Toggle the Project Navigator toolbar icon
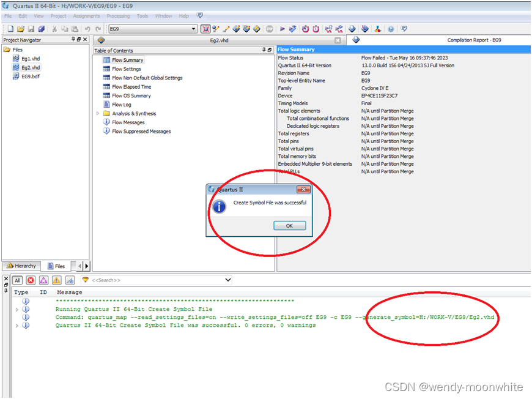 coord(205,29)
